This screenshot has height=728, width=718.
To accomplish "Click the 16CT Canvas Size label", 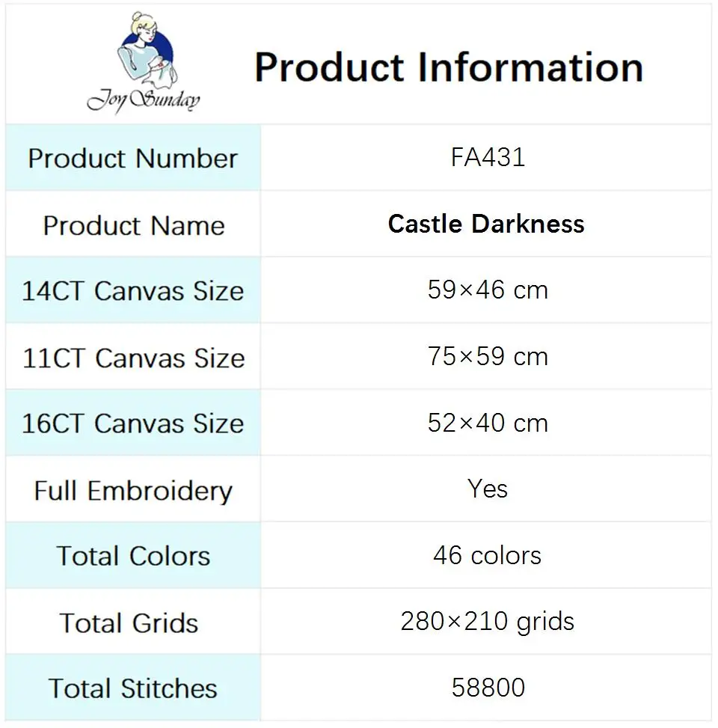I will point(133,423).
